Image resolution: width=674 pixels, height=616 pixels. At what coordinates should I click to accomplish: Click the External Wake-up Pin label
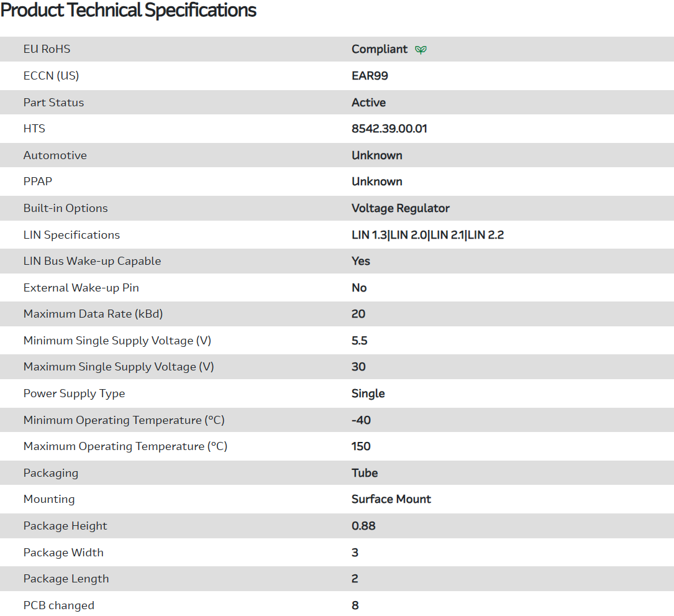(x=81, y=288)
